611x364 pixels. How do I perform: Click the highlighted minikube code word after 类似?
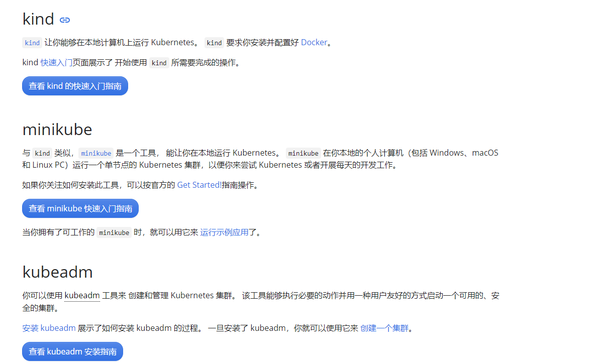tap(96, 153)
